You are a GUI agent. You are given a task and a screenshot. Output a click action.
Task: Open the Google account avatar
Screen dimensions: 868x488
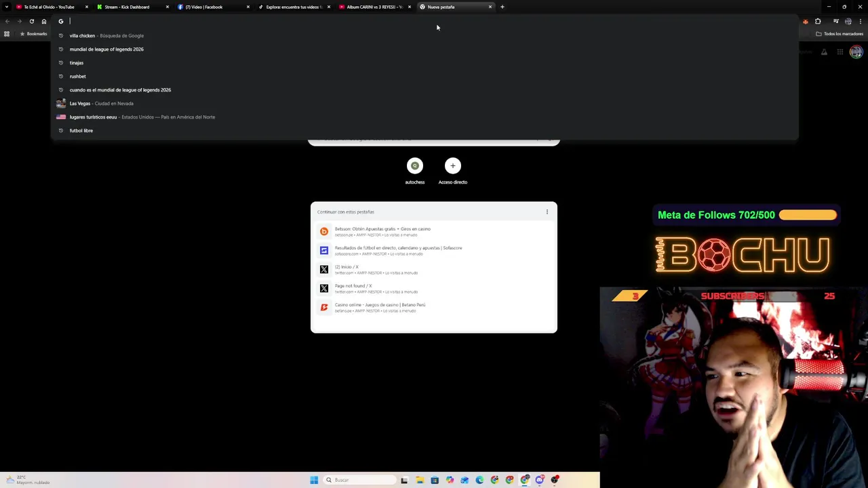[856, 52]
